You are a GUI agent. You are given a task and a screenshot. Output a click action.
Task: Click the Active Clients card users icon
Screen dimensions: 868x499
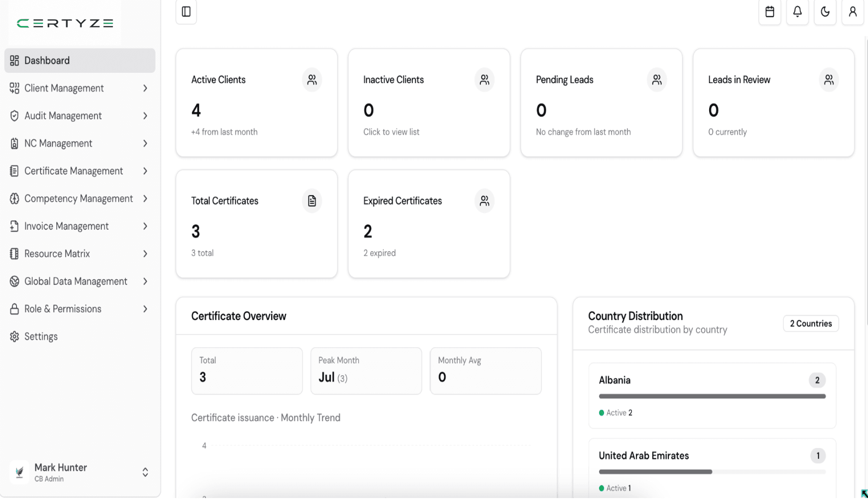point(312,80)
